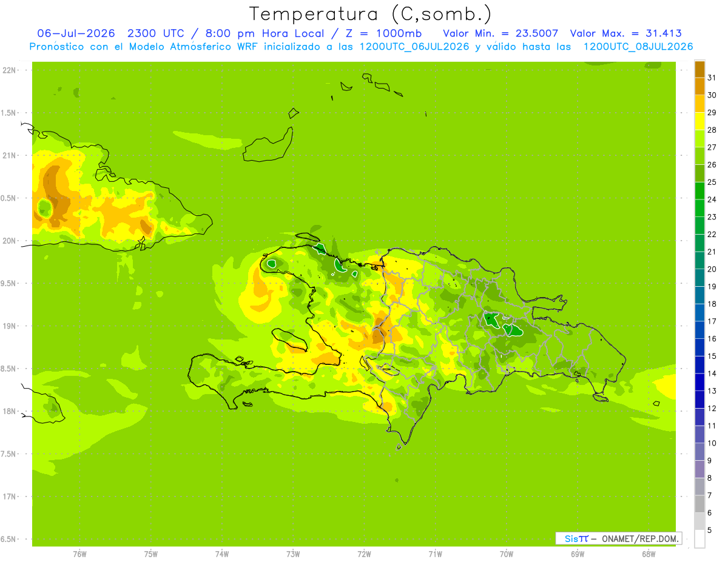This screenshot has width=728, height=562.
Task: Click the "21N" latitude axis label
Action: (x=8, y=155)
